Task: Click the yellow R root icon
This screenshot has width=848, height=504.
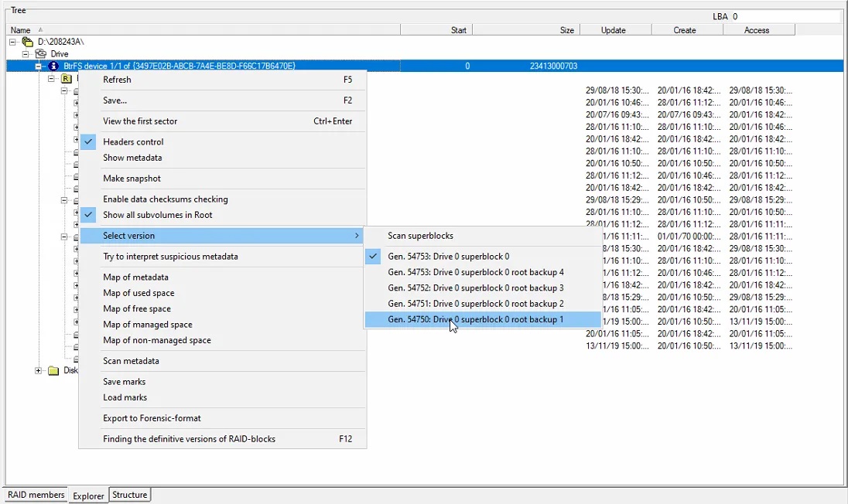Action: [66, 79]
